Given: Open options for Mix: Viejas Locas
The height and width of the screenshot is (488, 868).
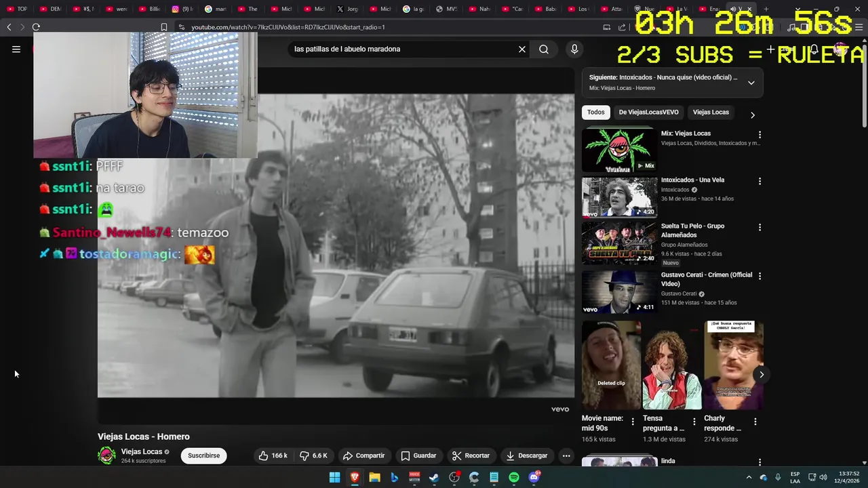Looking at the screenshot, I should click(x=759, y=135).
